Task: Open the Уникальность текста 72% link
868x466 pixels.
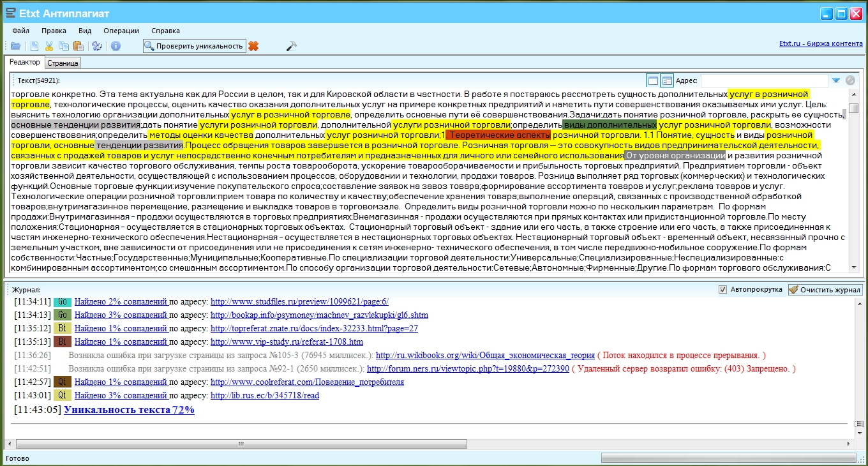Action: click(130, 410)
